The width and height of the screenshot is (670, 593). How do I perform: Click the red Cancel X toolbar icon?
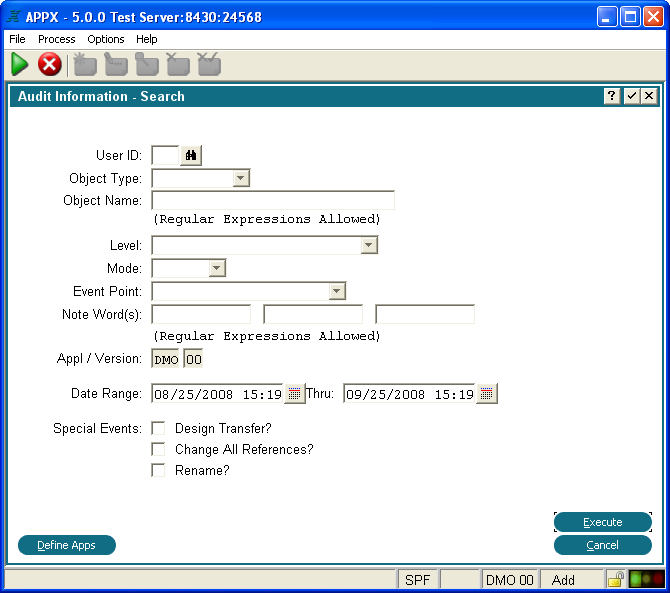click(x=50, y=65)
